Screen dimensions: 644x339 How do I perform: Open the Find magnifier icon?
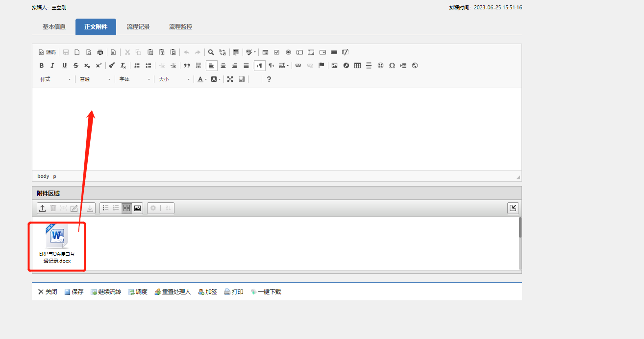(211, 52)
